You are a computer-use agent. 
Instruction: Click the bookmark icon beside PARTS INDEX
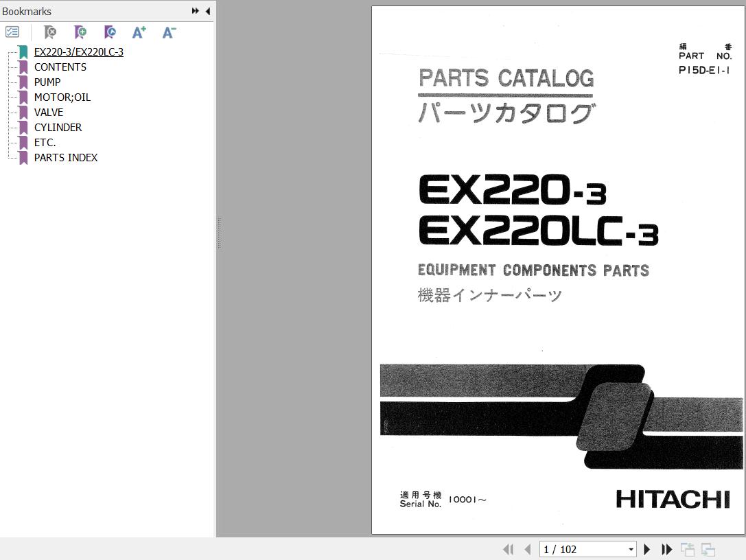23,157
